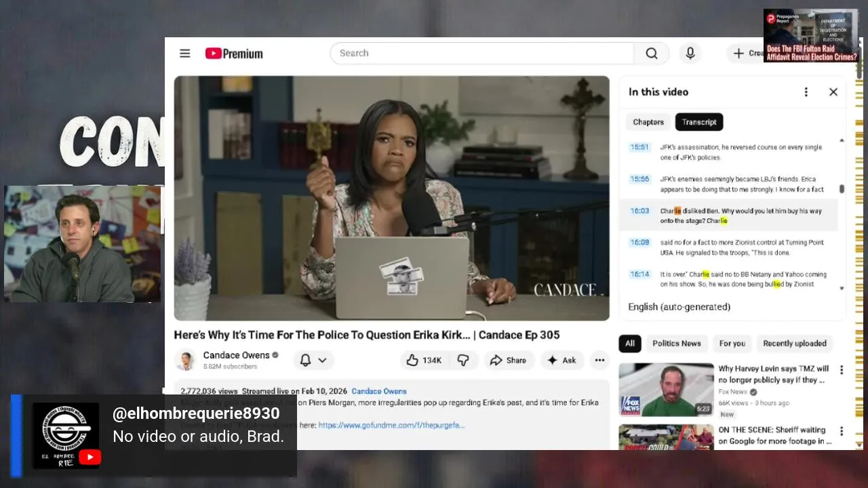The image size is (868, 488).
Task: Select the For you filter chip
Action: tap(732, 344)
